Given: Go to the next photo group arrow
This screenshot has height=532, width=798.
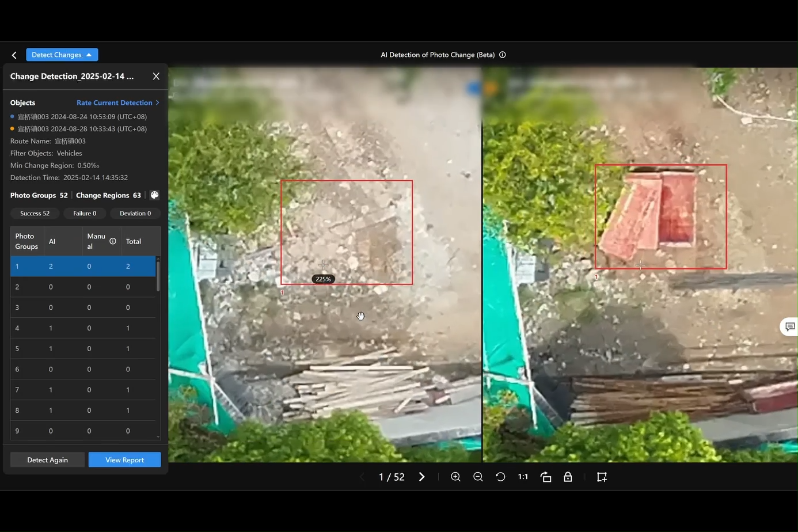Looking at the screenshot, I should click(422, 477).
